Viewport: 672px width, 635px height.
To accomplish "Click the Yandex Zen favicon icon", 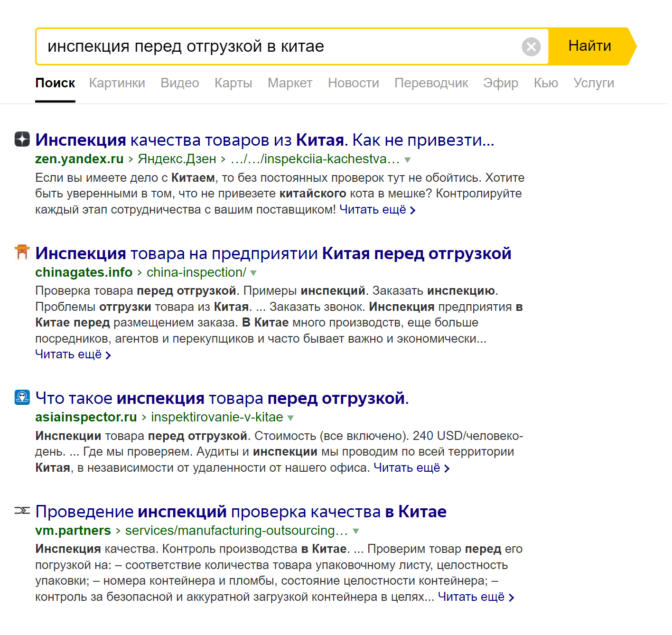I will 22,139.
